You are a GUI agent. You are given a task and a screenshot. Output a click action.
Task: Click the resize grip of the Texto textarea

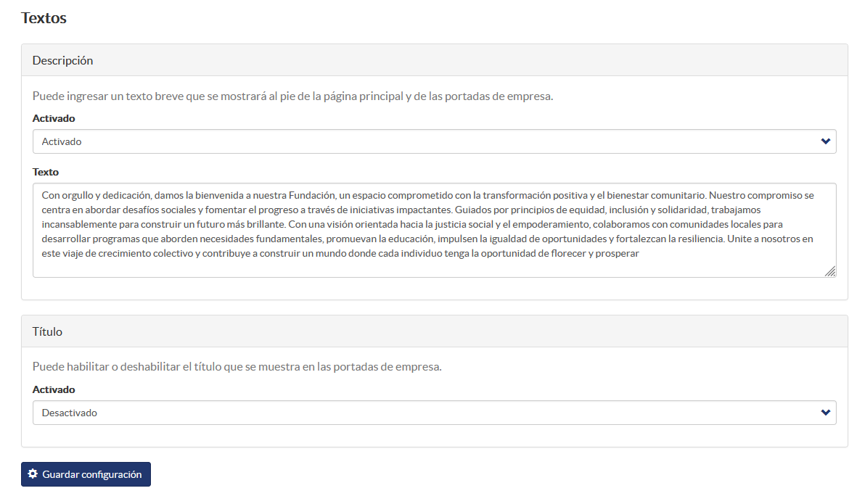pyautogui.click(x=829, y=270)
